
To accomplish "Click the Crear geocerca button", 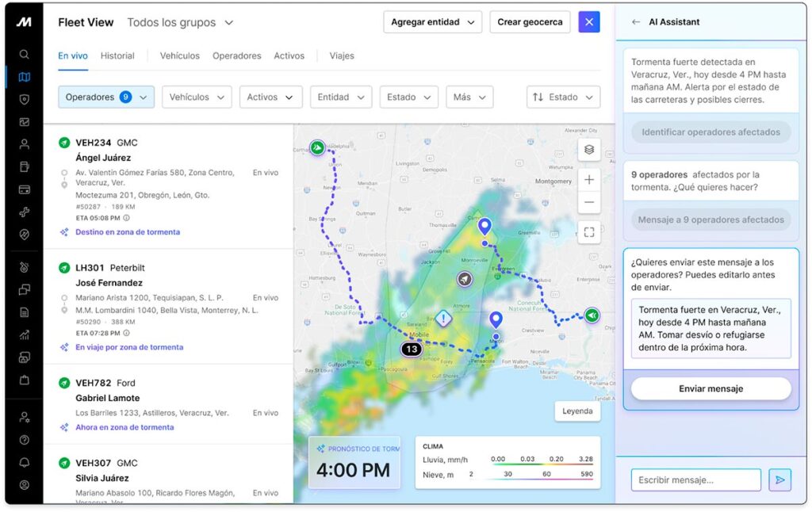I will pyautogui.click(x=530, y=22).
